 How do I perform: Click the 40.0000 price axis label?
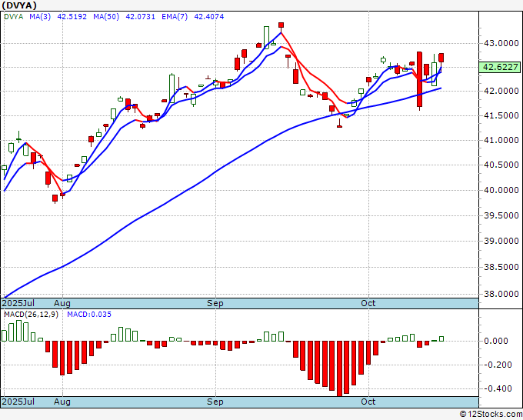click(501, 191)
